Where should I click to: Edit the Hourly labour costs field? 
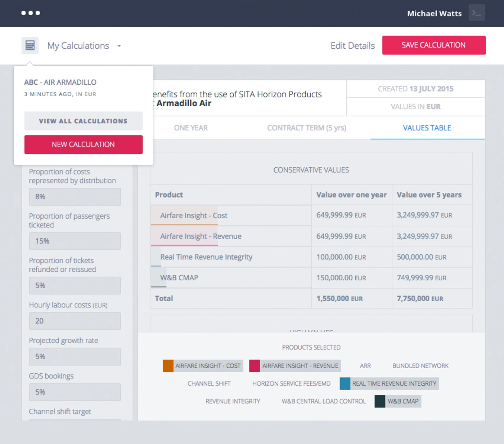click(75, 321)
